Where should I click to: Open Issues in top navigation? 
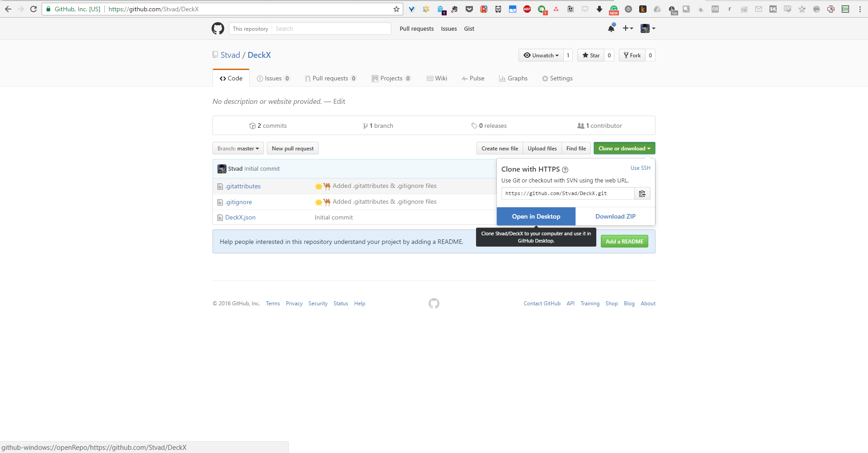pyautogui.click(x=449, y=28)
